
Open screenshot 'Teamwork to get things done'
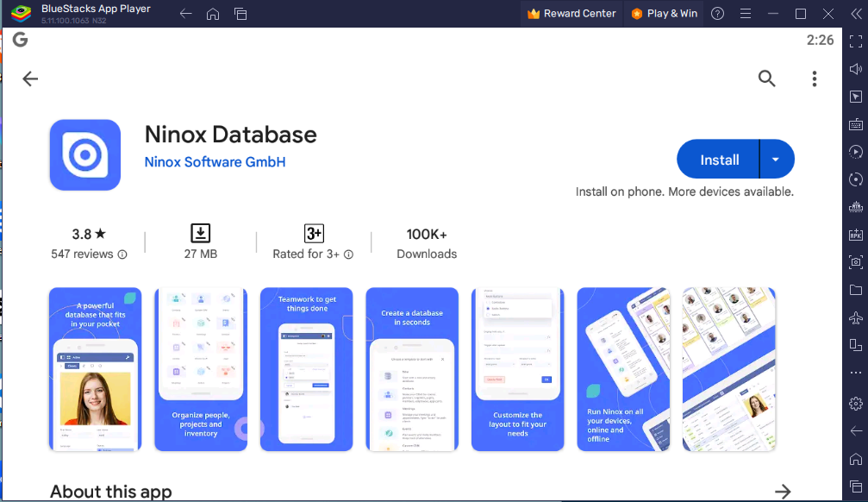pos(307,369)
